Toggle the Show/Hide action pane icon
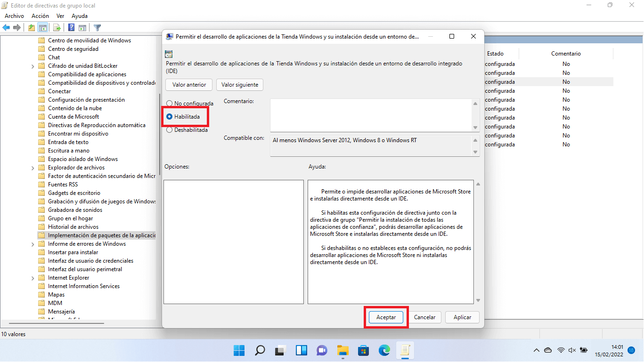The height and width of the screenshot is (362, 644). pyautogui.click(x=82, y=27)
